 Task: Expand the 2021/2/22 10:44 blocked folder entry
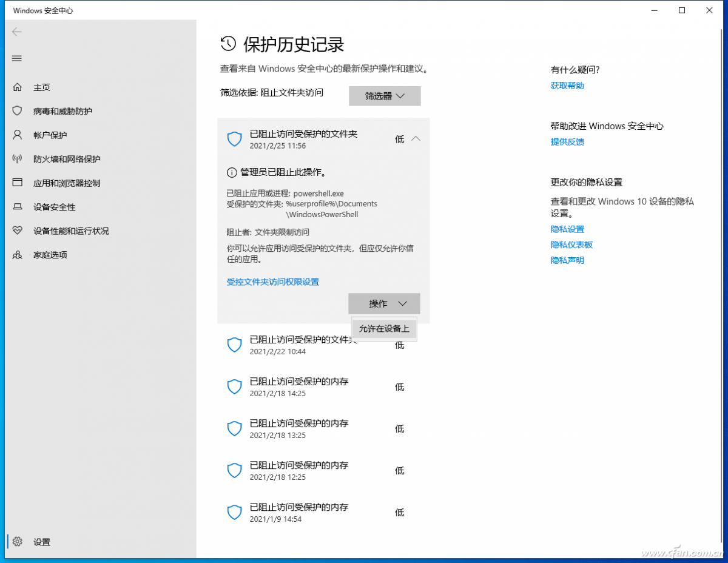[323, 345]
